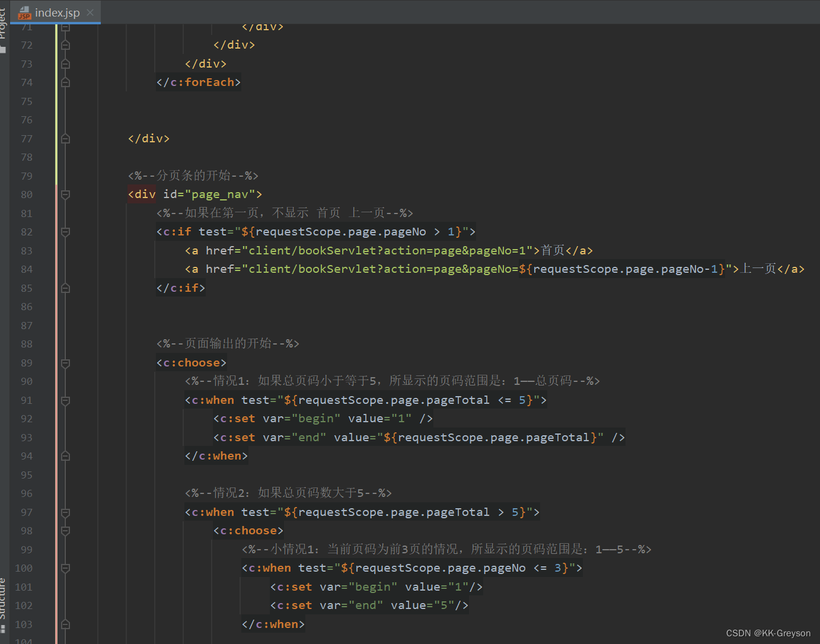This screenshot has width=820, height=644.
Task: Click the </div> tag on line 77
Action: [149, 139]
